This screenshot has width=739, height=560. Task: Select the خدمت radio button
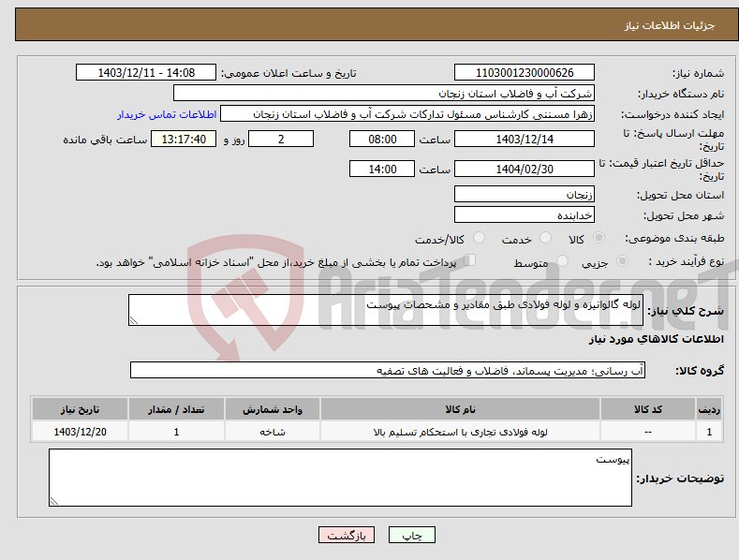click(x=545, y=238)
